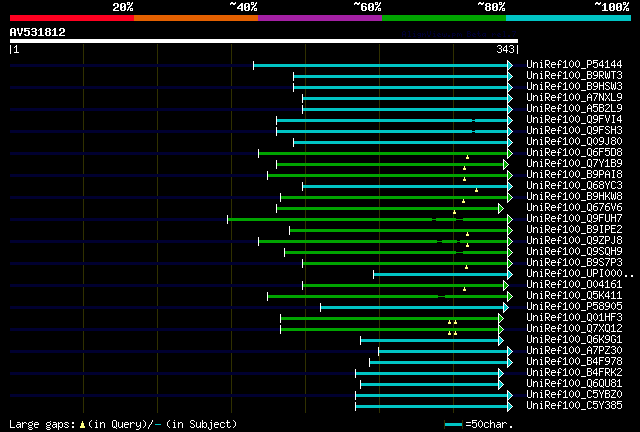Click the cyan alignment bar for C5Y385
640x432 pixels.
(432, 407)
